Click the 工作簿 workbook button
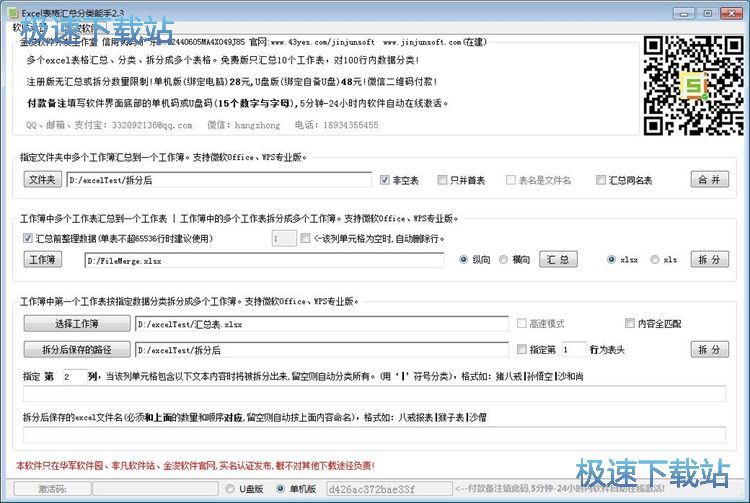The image size is (750, 503). [x=43, y=260]
